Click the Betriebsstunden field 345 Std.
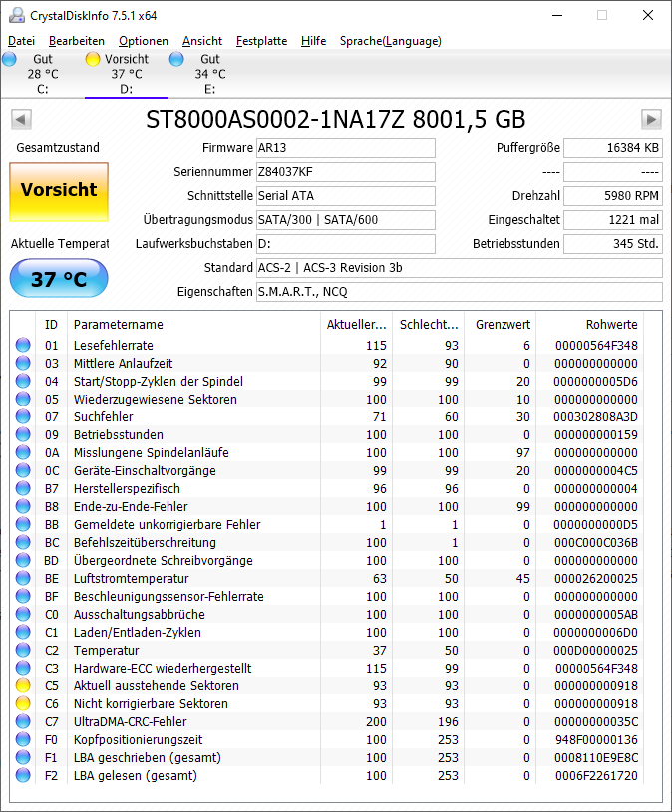672x812 pixels. coord(613,244)
